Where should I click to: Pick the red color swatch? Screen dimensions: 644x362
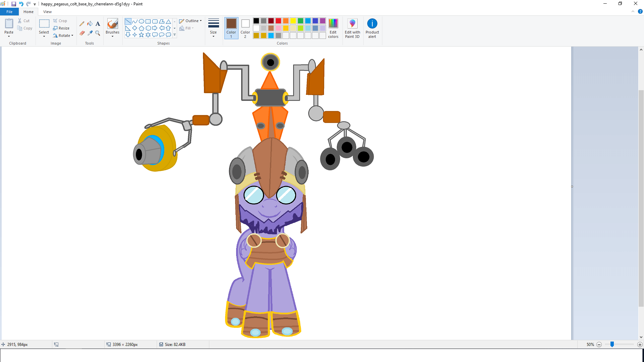[278, 21]
